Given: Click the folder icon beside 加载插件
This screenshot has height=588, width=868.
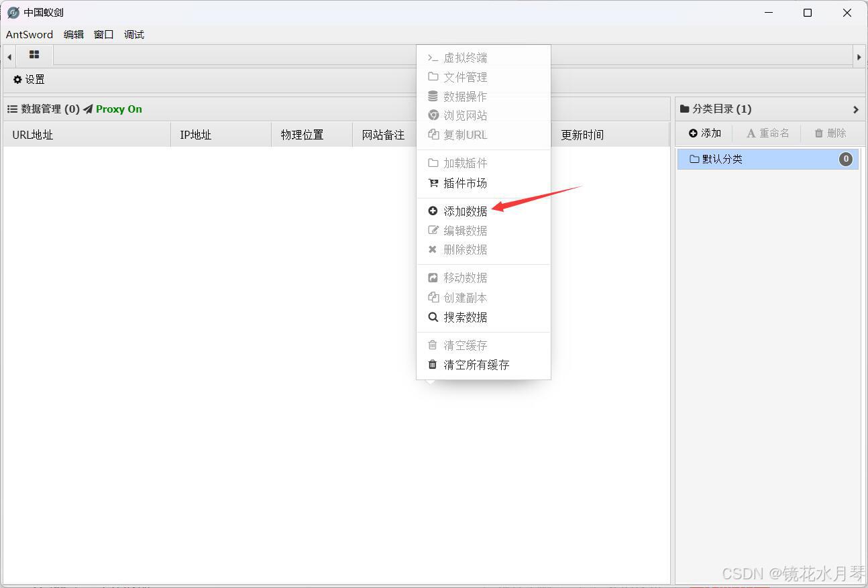Looking at the screenshot, I should tap(433, 162).
